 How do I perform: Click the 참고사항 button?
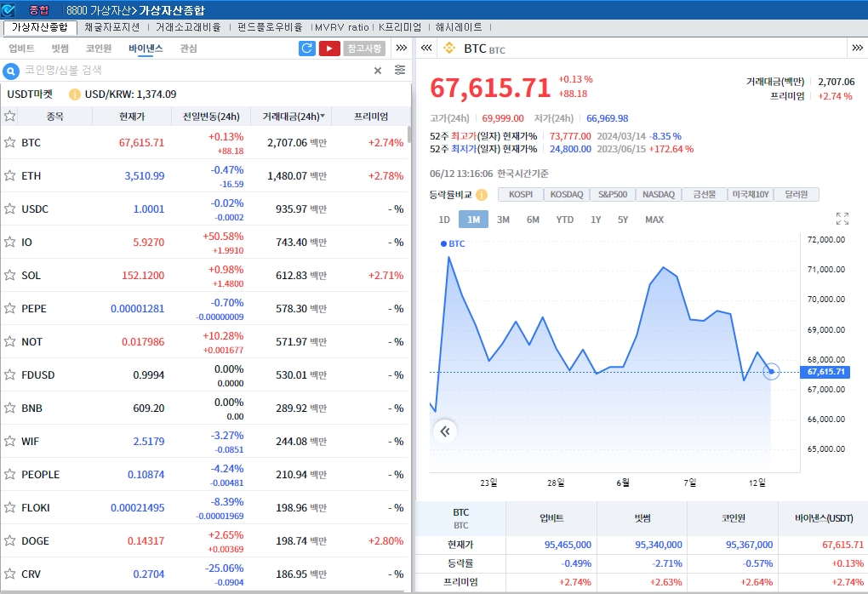364,49
